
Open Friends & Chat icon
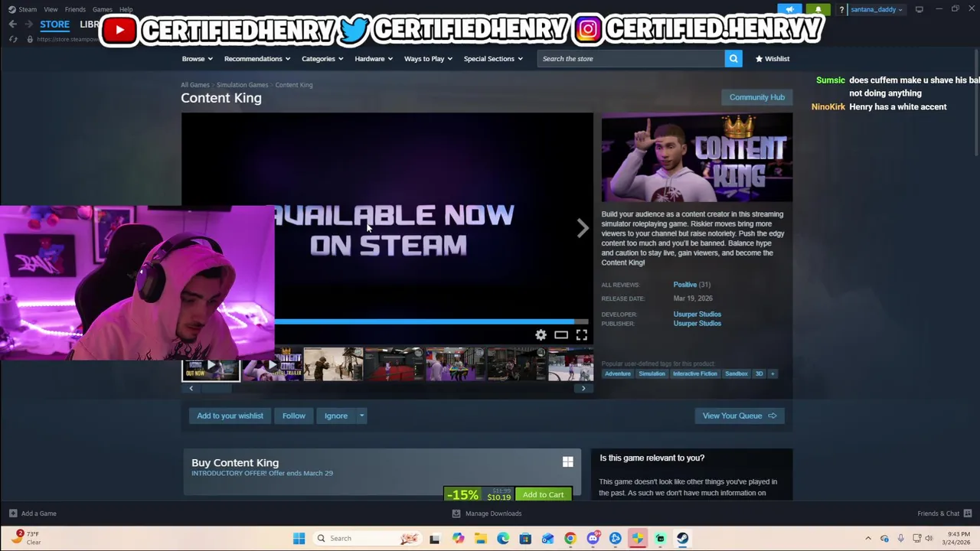click(x=968, y=514)
